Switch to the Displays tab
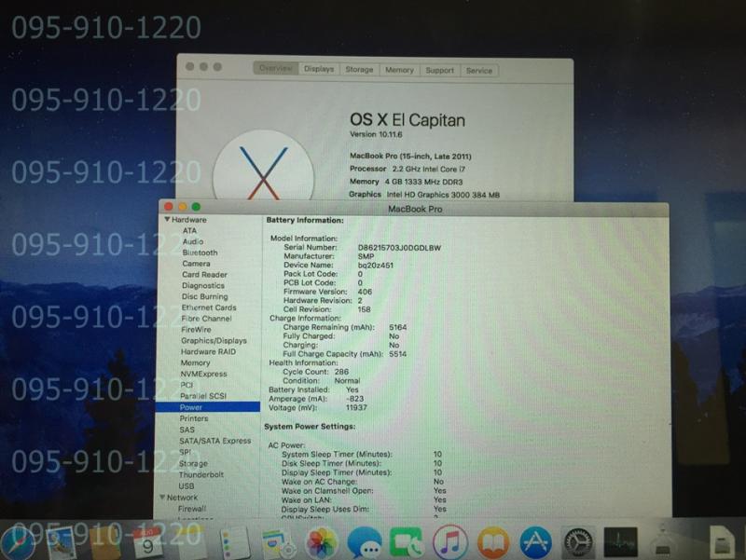Screen dimensions: 746x560 click(x=318, y=70)
